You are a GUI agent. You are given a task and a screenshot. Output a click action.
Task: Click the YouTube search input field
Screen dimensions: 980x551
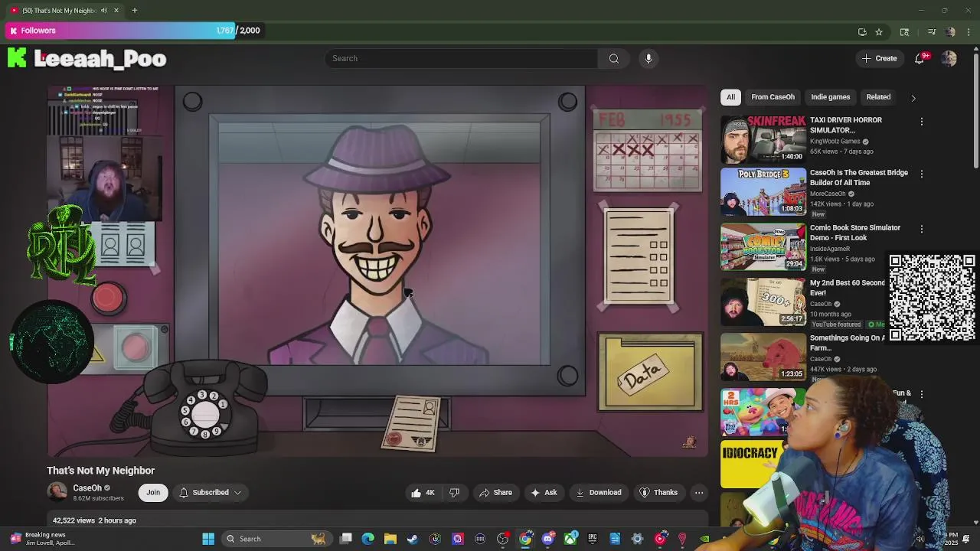coord(463,58)
